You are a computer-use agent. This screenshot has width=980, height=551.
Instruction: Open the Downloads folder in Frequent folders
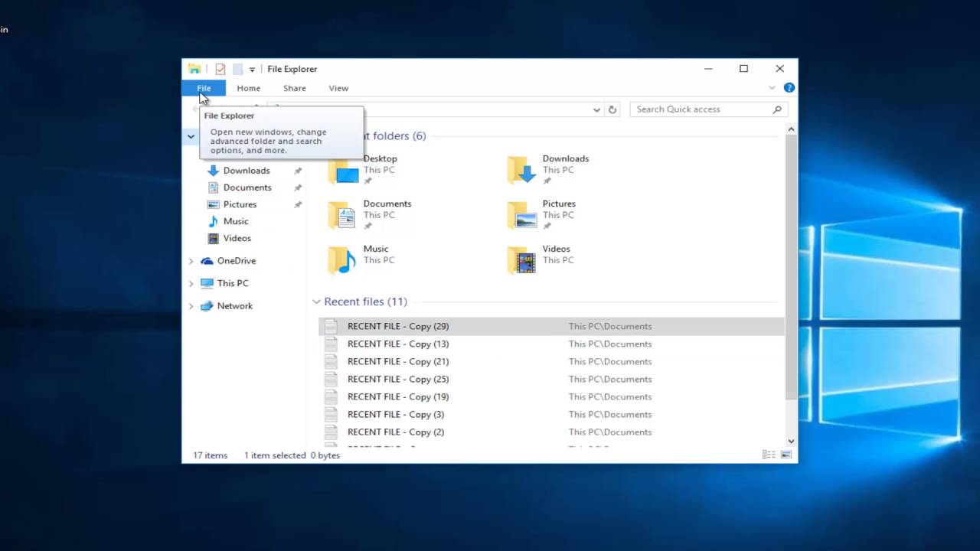pyautogui.click(x=548, y=169)
